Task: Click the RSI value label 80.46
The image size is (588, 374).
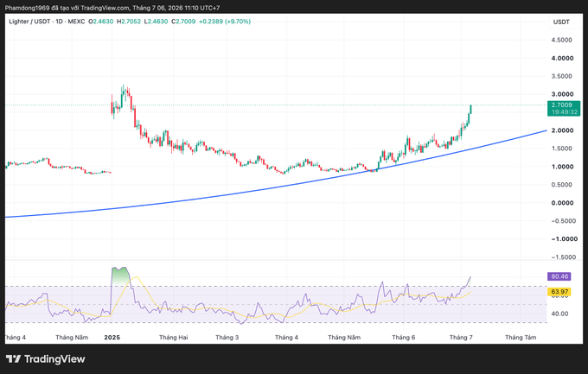Action: (559, 276)
